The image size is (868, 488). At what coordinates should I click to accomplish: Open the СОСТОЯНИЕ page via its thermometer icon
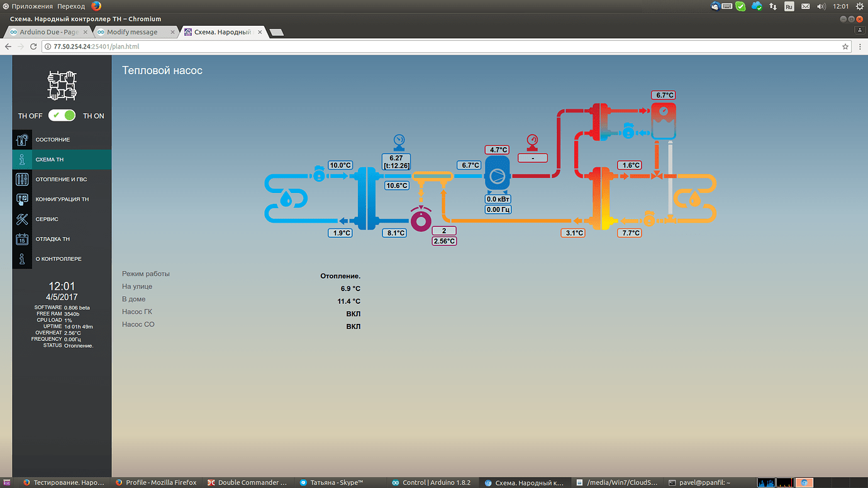click(x=22, y=139)
